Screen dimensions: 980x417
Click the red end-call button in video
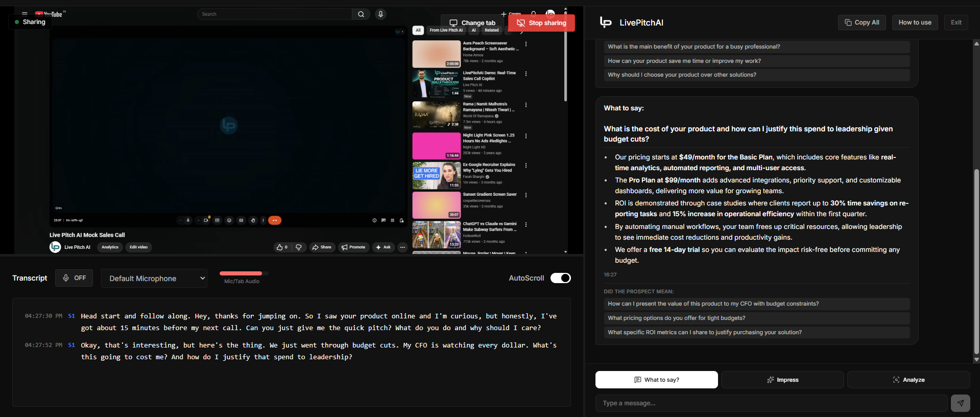(x=275, y=220)
